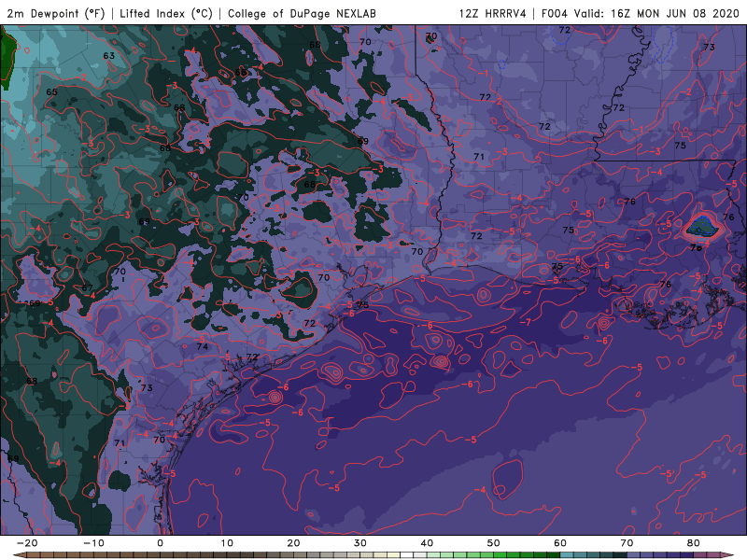Click the -20 label on the color scale
747x560 pixels.
coord(27,543)
